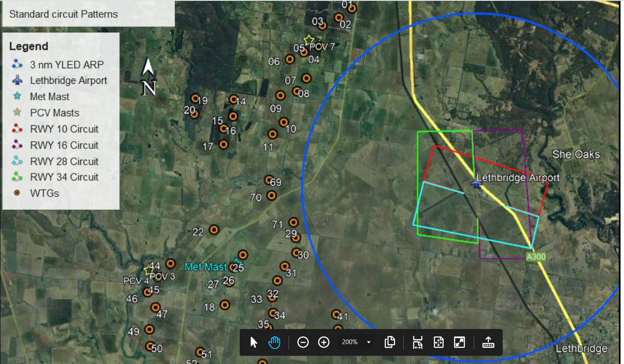Zoom in using the plus icon

[323, 342]
